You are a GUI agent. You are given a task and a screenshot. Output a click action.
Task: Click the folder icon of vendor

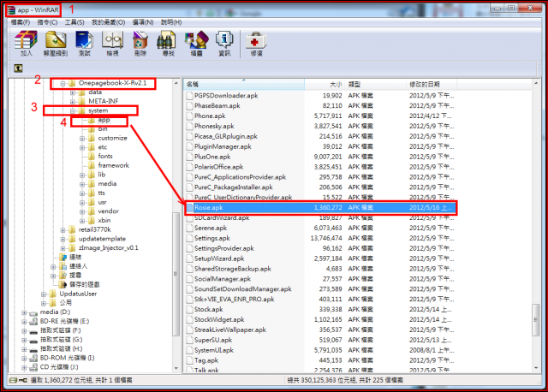pos(92,211)
